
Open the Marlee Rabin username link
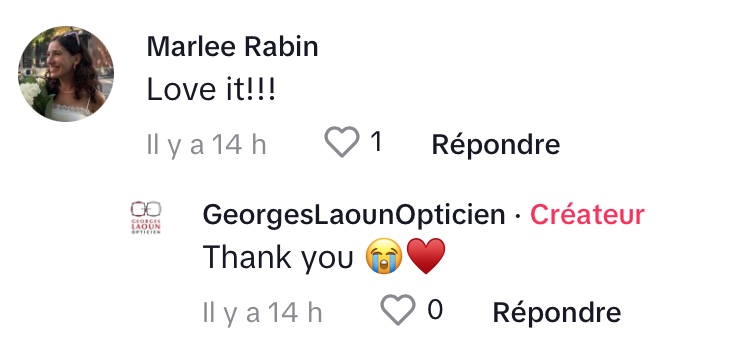pos(232,47)
